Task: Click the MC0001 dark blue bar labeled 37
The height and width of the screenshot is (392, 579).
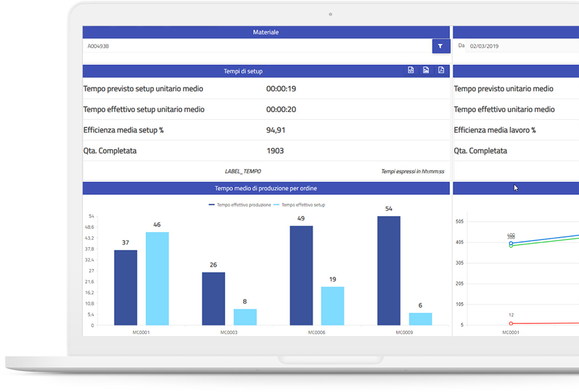Action: click(x=126, y=287)
